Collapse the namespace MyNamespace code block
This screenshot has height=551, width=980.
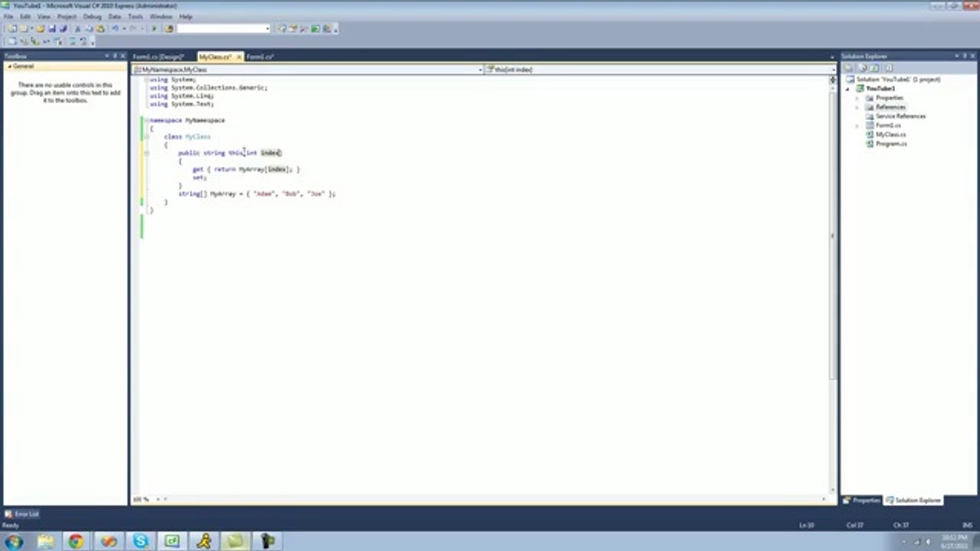coord(146,120)
